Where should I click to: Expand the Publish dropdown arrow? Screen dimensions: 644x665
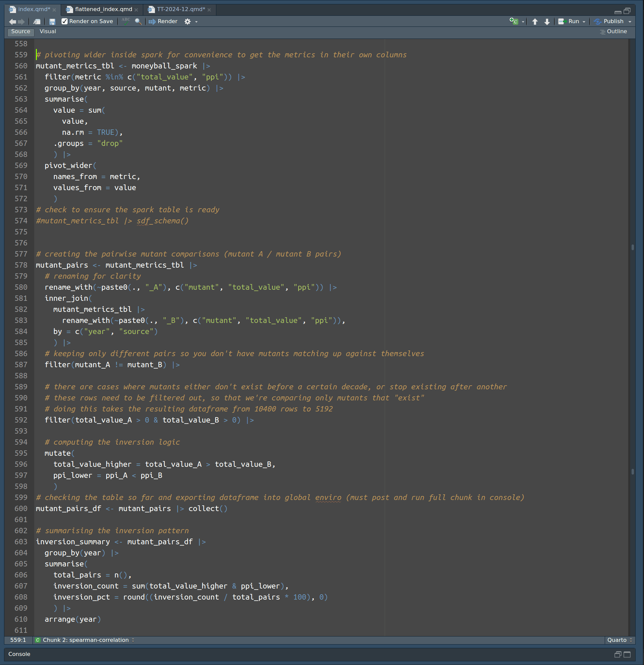pos(630,22)
